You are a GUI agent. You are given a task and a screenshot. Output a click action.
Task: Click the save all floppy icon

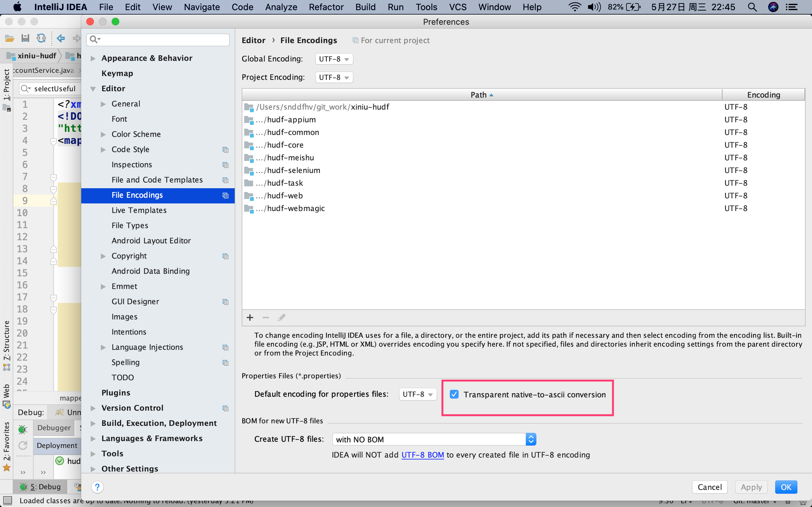(x=25, y=38)
